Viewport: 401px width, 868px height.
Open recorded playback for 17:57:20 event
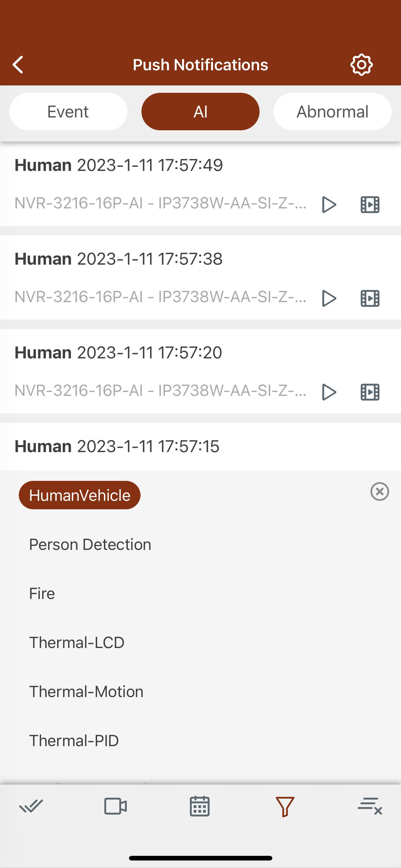pyautogui.click(x=370, y=392)
